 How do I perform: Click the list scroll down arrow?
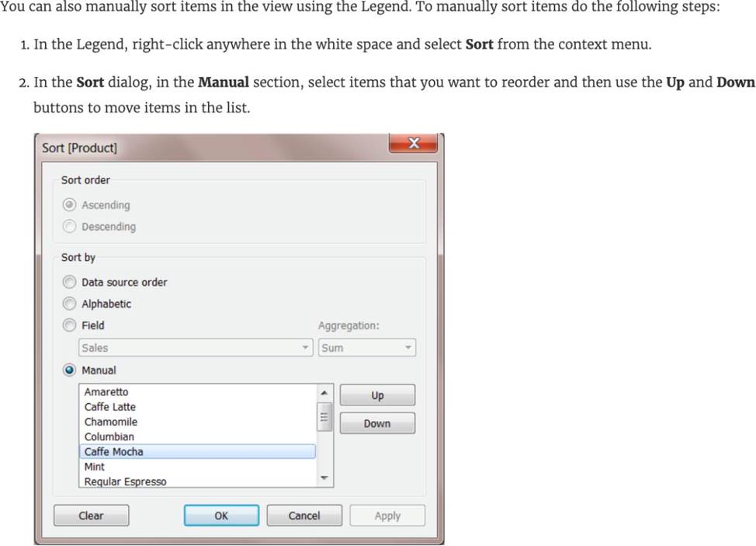click(x=325, y=478)
